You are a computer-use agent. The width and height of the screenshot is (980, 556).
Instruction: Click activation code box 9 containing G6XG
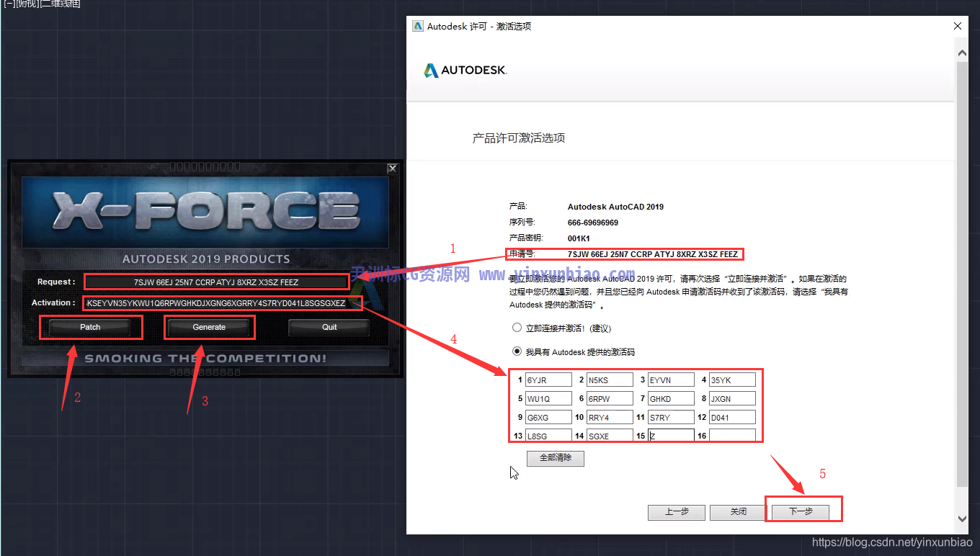(x=548, y=417)
